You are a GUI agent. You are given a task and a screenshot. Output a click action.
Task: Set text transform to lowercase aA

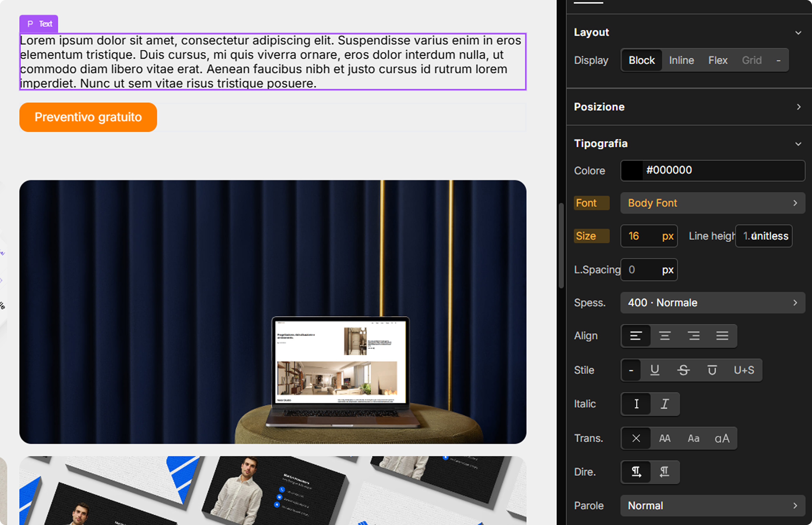point(722,438)
